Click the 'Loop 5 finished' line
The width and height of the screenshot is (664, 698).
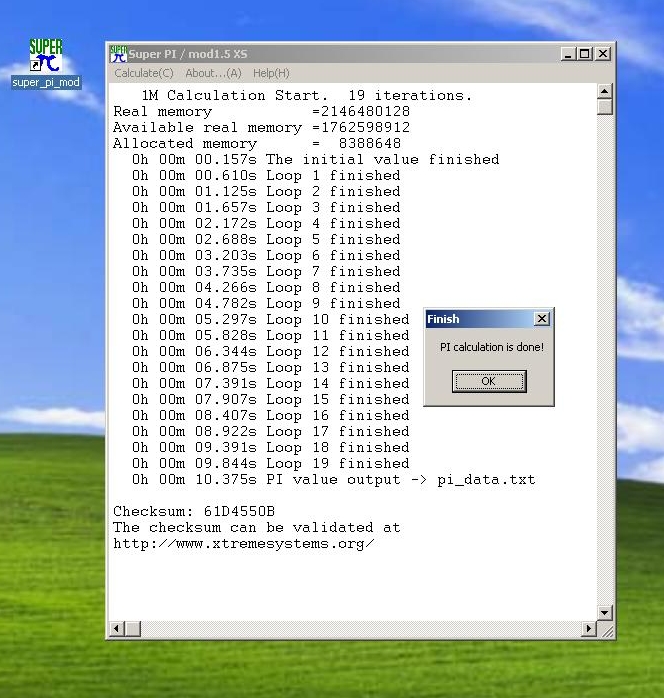(266, 240)
